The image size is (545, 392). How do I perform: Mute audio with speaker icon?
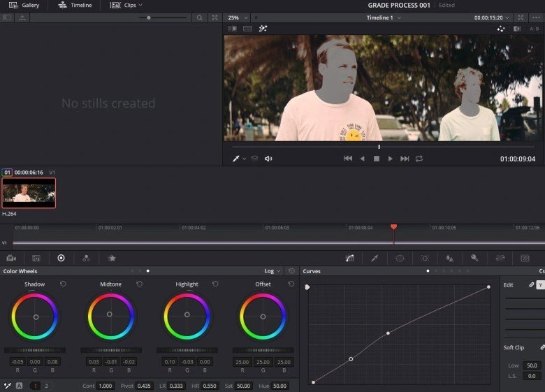[268, 159]
